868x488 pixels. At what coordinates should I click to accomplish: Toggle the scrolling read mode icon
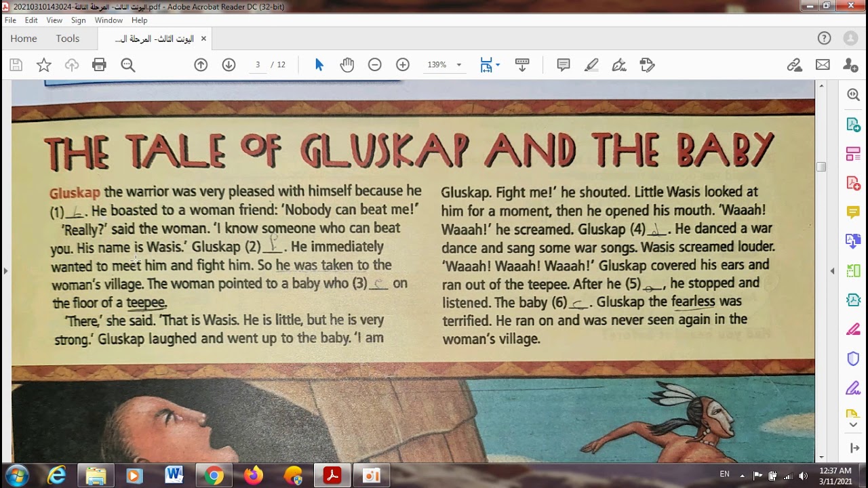coord(522,65)
